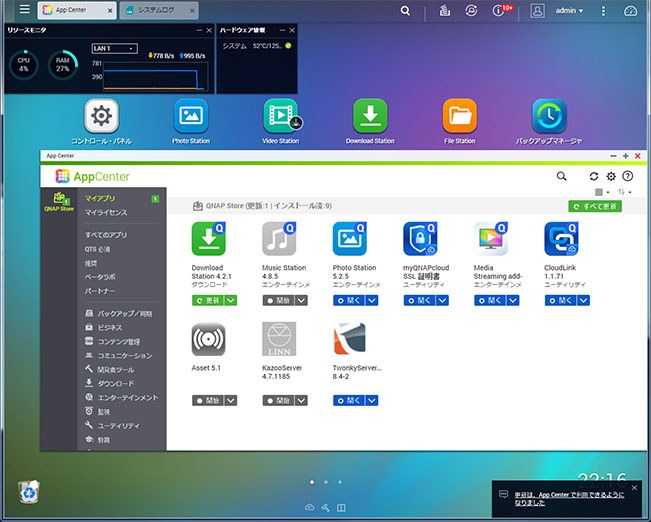Expand CloudLink open dropdown arrow

584,300
